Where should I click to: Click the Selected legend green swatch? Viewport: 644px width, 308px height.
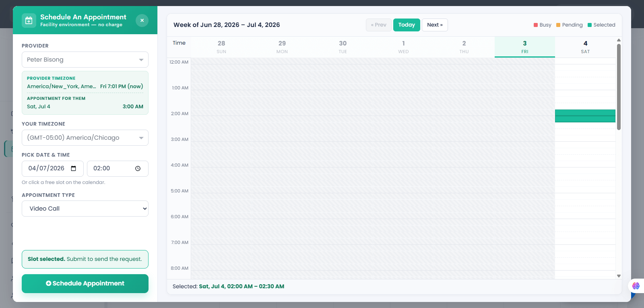[590, 25]
